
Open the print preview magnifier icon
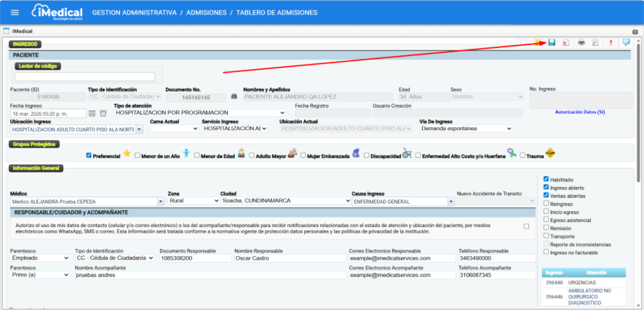(595, 43)
